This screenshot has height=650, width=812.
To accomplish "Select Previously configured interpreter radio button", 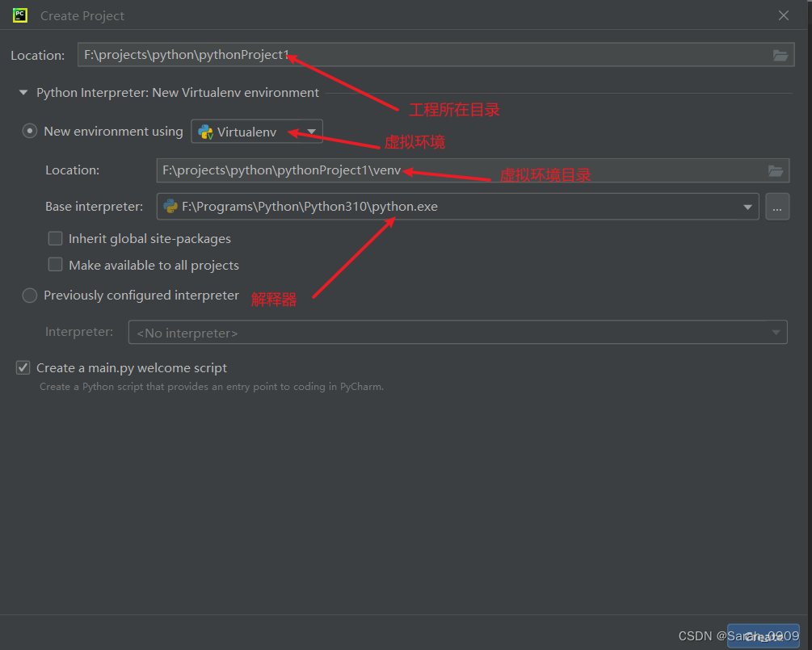I will click(30, 296).
